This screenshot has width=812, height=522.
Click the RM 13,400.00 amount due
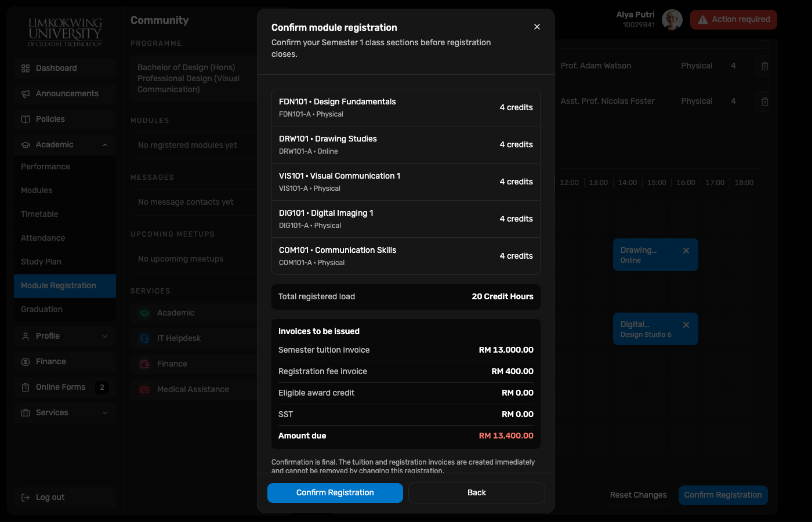coord(506,436)
